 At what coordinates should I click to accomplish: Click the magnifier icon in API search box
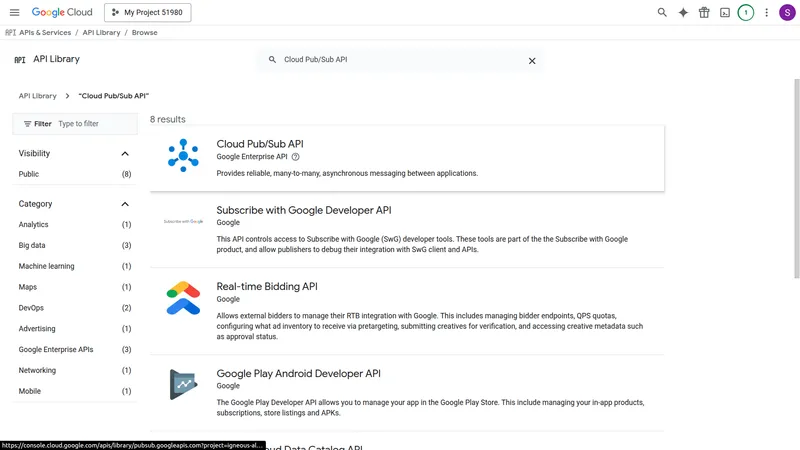272,60
